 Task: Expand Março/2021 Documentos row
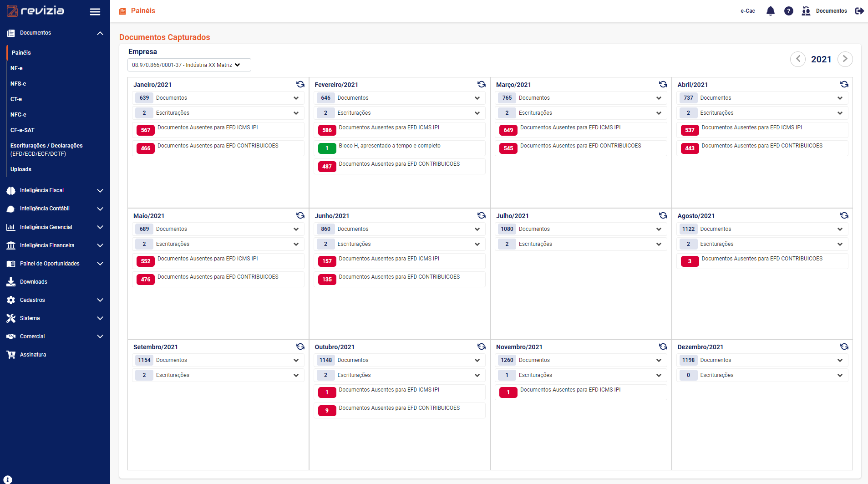point(581,98)
